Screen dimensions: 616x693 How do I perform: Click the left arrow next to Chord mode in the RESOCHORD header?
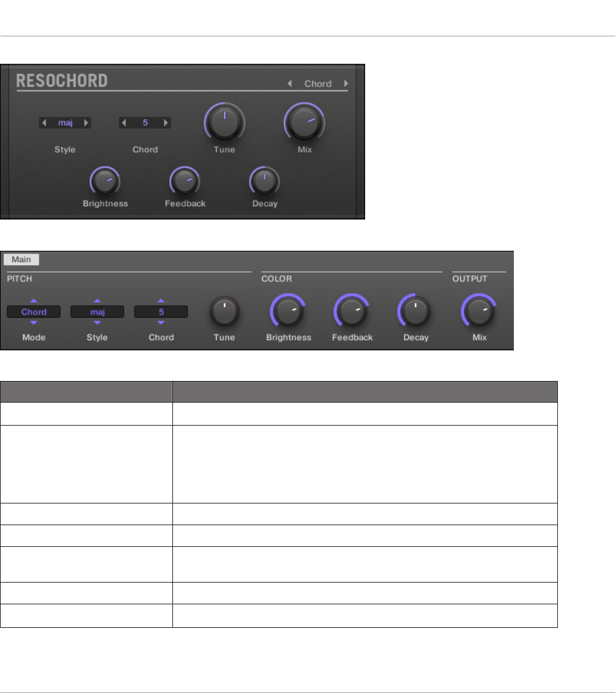tap(290, 84)
